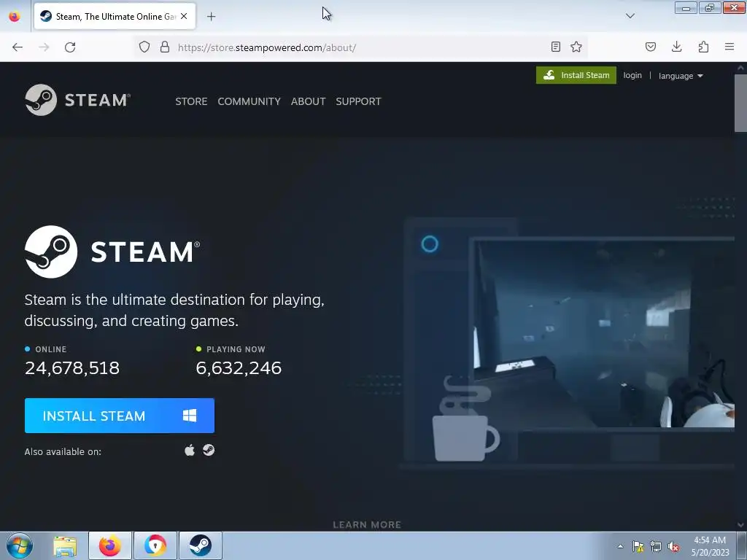747x560 pixels.
Task: Toggle reader view icon in address bar
Action: coord(555,47)
